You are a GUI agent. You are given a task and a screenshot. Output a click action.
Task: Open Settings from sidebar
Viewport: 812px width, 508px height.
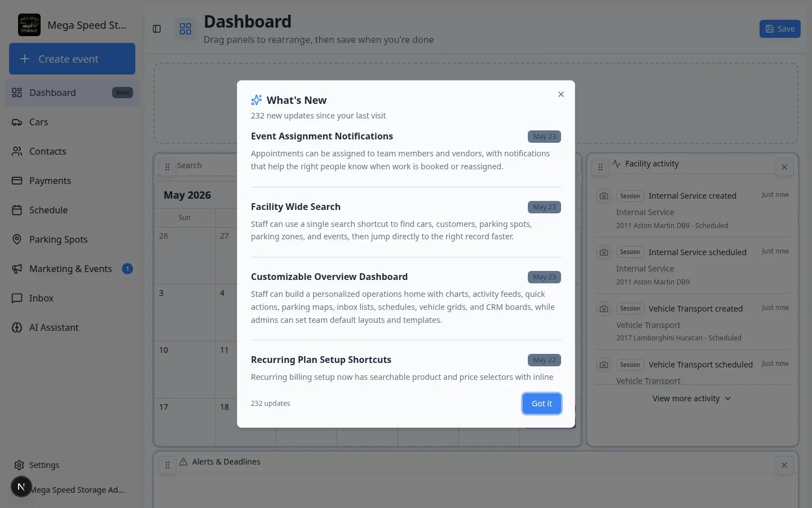pyautogui.click(x=72, y=465)
